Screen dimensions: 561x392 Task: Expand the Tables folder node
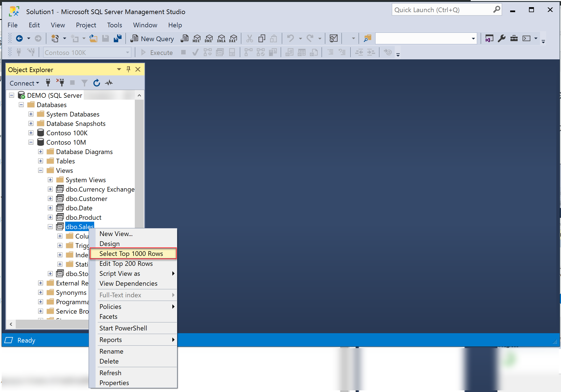tap(41, 161)
